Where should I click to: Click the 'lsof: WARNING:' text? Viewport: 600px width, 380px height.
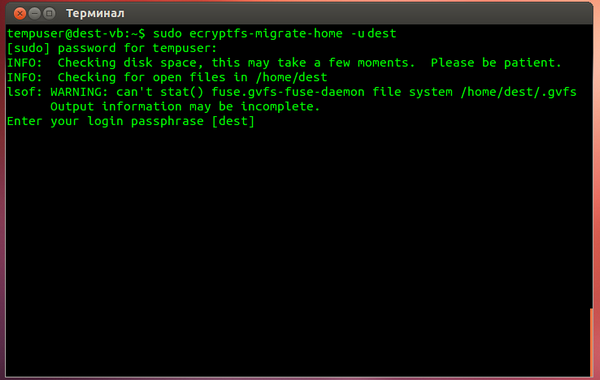pos(57,92)
